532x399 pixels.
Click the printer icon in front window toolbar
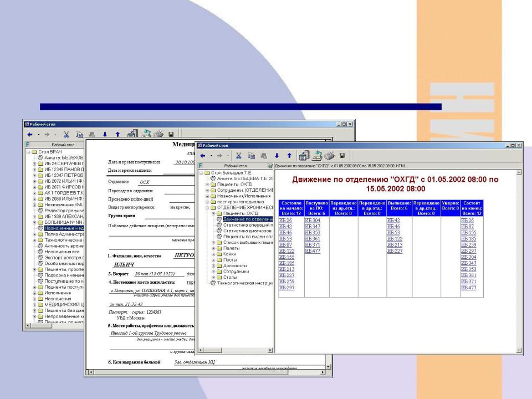[x=328, y=157]
